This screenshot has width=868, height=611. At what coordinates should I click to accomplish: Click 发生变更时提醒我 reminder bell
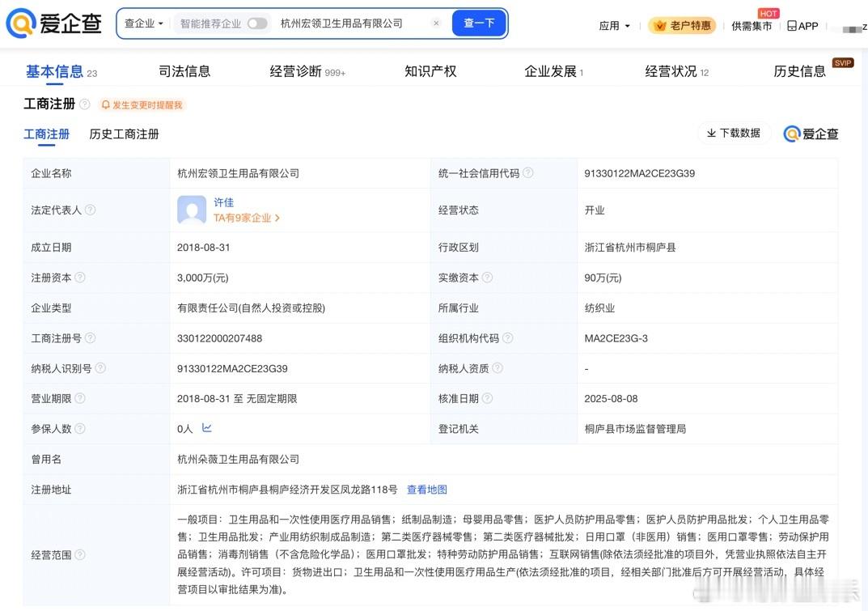pyautogui.click(x=142, y=104)
